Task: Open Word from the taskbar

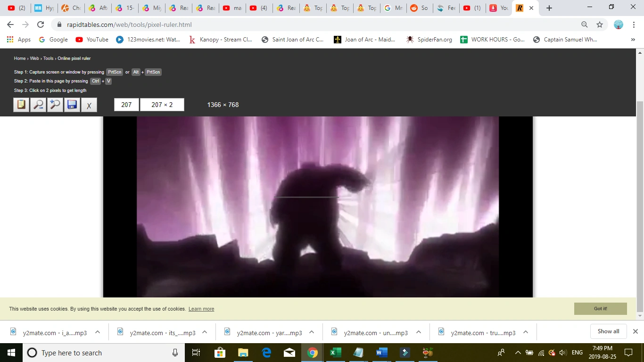Action: [381, 353]
